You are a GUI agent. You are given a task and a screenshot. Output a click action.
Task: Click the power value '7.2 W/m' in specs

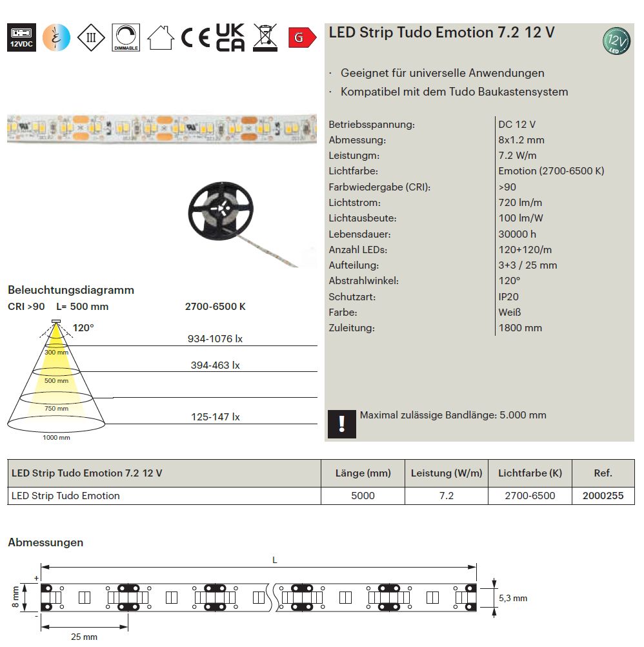click(518, 156)
